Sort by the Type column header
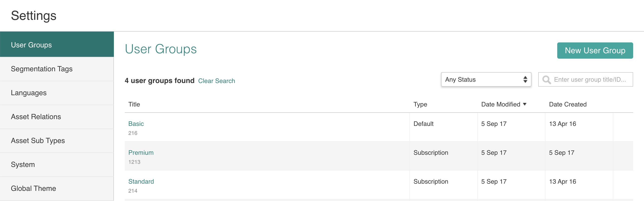Viewport: 644px width, 201px height. (x=420, y=104)
